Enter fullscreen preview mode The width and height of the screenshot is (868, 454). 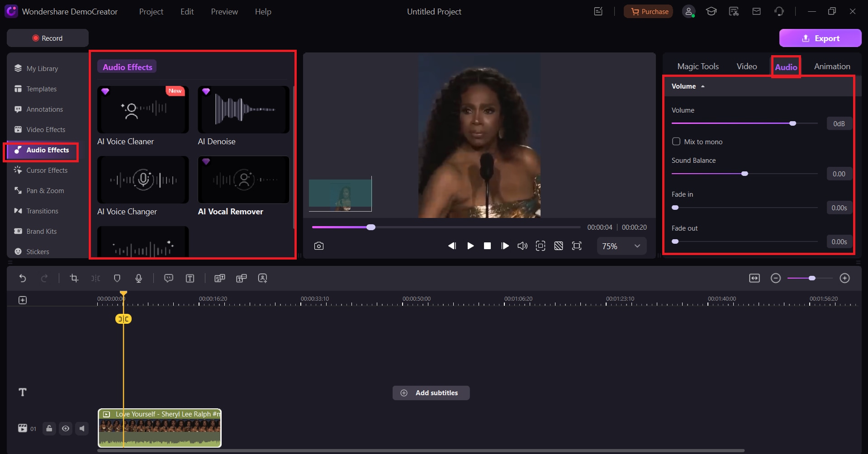[577, 246]
